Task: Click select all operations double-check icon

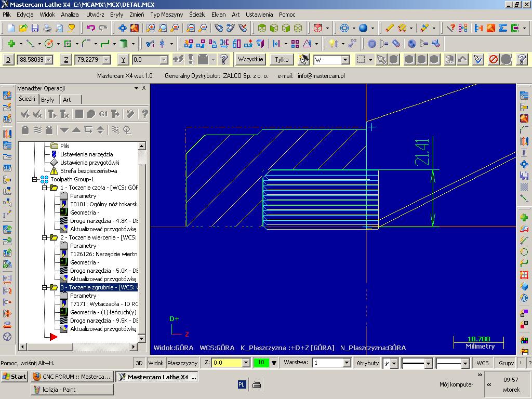Action: [25, 114]
